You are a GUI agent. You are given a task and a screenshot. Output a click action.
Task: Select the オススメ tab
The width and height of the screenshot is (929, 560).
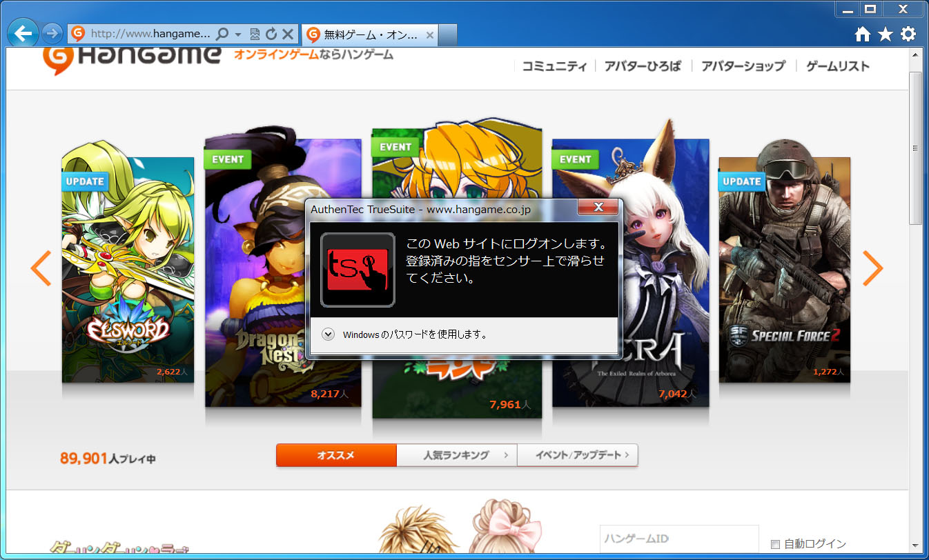pos(336,455)
